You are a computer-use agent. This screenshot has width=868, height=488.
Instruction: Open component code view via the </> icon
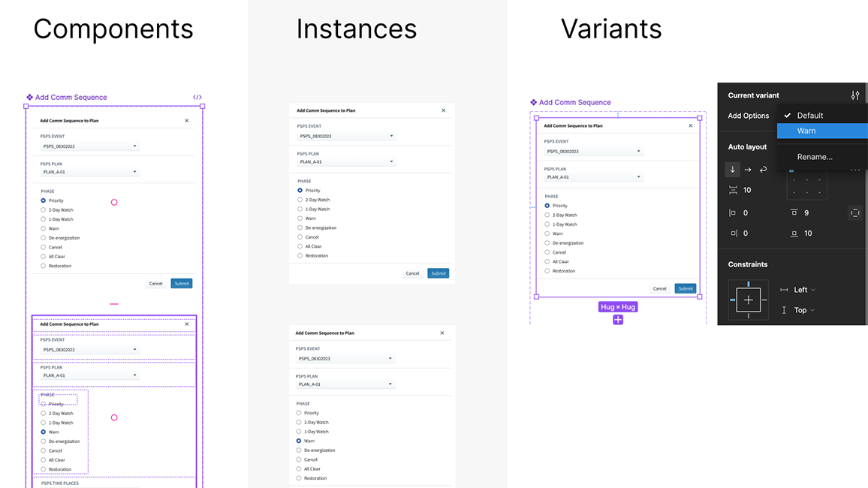[197, 97]
